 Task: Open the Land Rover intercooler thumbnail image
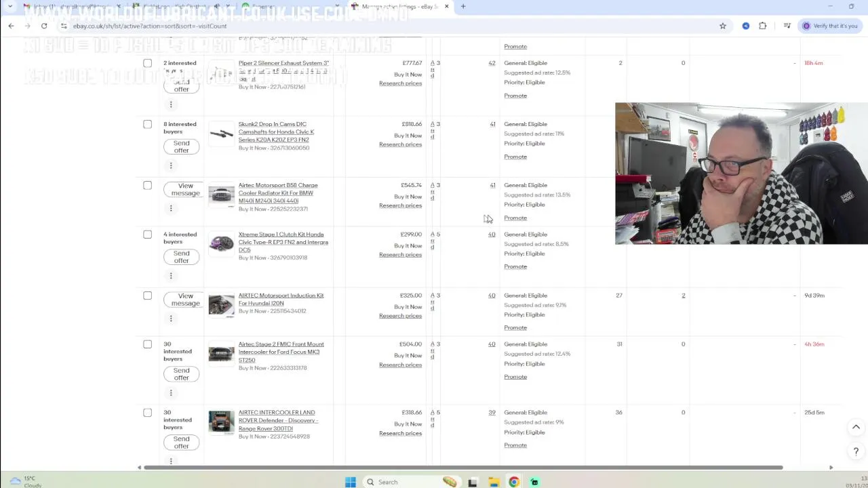(x=221, y=422)
